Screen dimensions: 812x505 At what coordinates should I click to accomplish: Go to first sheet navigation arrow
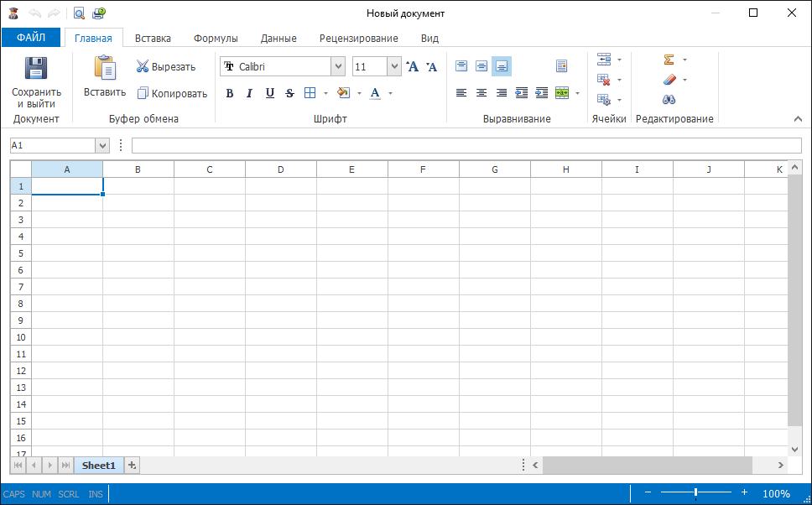click(18, 465)
